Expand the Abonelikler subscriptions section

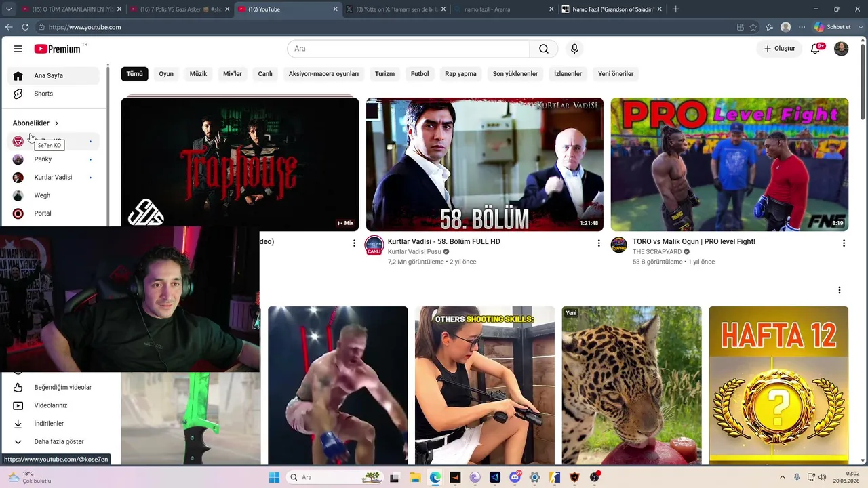(x=36, y=123)
